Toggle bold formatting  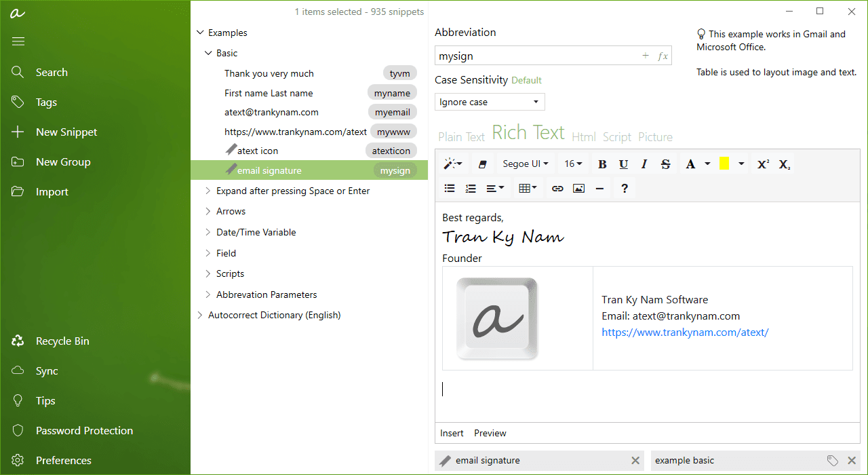point(602,164)
